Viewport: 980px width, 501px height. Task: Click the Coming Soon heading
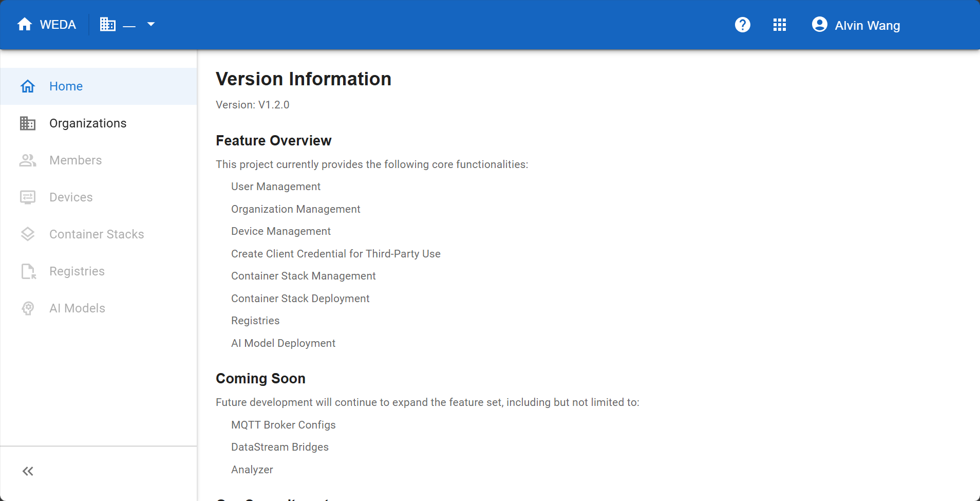pos(260,379)
